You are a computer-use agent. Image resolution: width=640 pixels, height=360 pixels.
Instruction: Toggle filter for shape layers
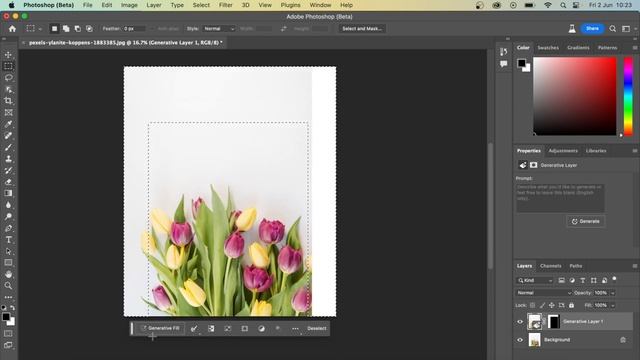click(593, 280)
